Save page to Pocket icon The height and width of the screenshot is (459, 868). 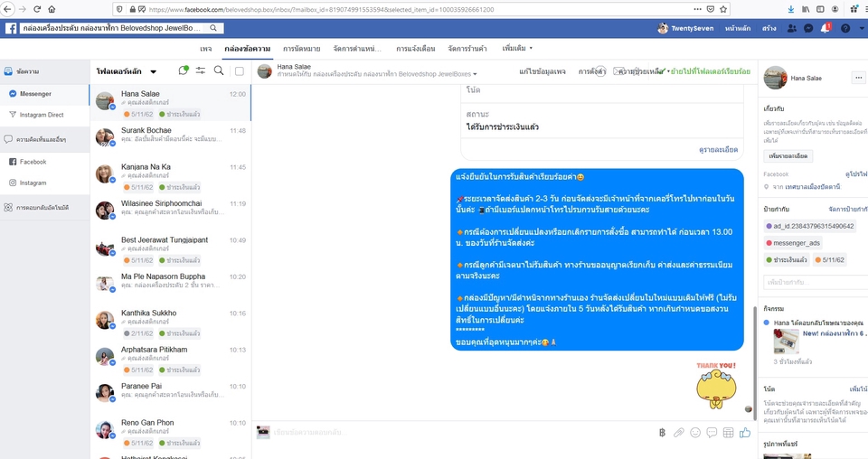pyautogui.click(x=711, y=9)
